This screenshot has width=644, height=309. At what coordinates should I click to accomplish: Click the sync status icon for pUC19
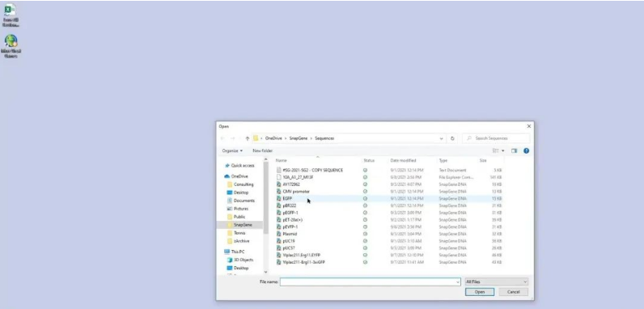click(365, 241)
